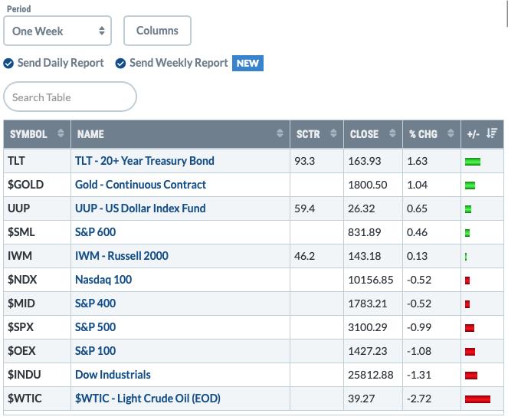Select the $INDU symbol cell
508x420 pixels.
[37, 375]
